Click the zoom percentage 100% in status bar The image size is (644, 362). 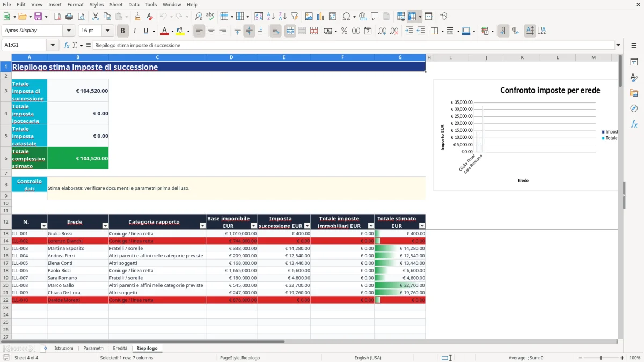[x=635, y=358]
